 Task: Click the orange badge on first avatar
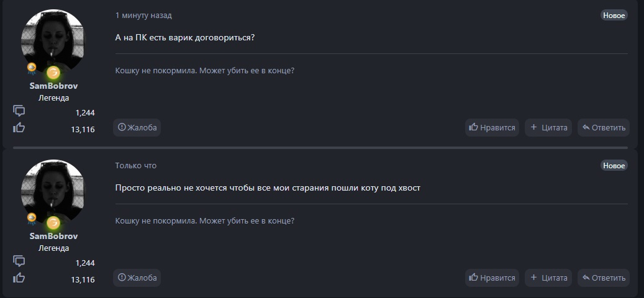[53, 72]
